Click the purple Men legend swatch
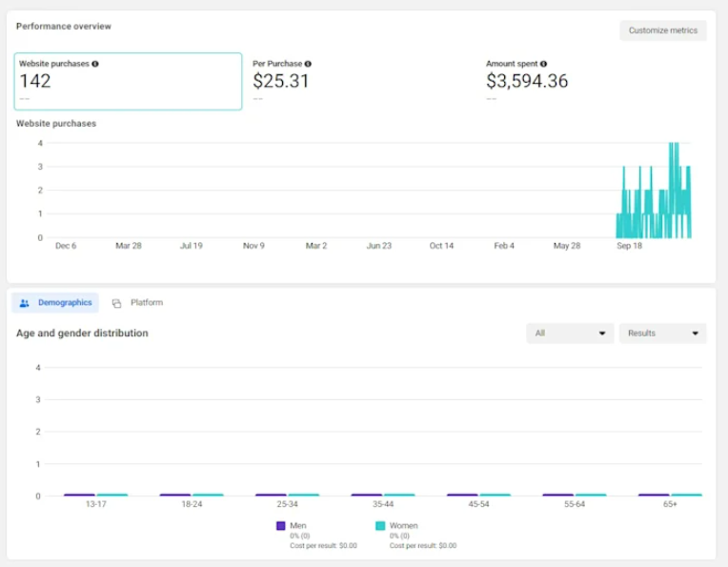Viewport: 728px width, 567px height. [x=281, y=526]
